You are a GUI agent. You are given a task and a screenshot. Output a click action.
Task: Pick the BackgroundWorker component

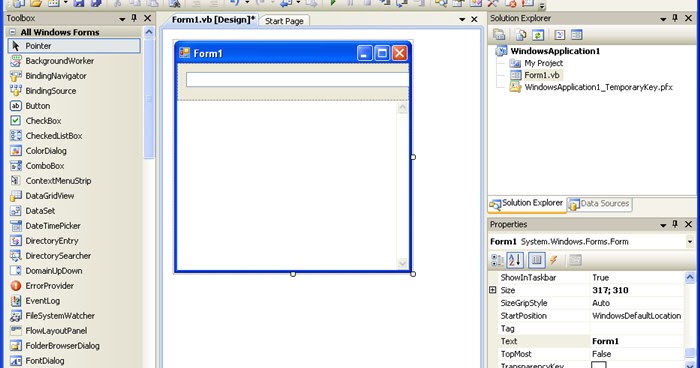pos(74,61)
